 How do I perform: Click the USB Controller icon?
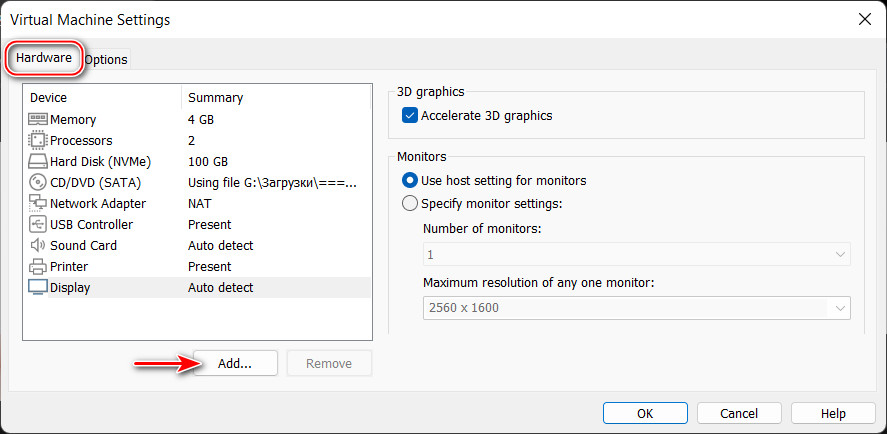click(x=38, y=224)
